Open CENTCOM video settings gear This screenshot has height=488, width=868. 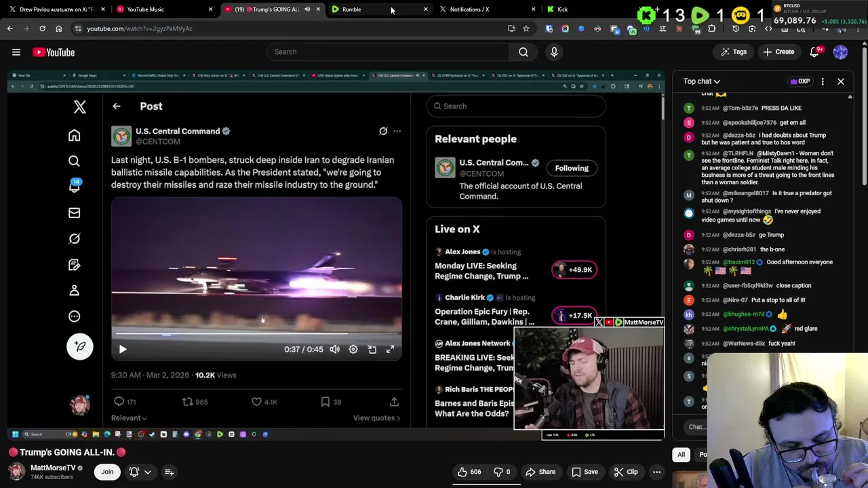pos(353,350)
